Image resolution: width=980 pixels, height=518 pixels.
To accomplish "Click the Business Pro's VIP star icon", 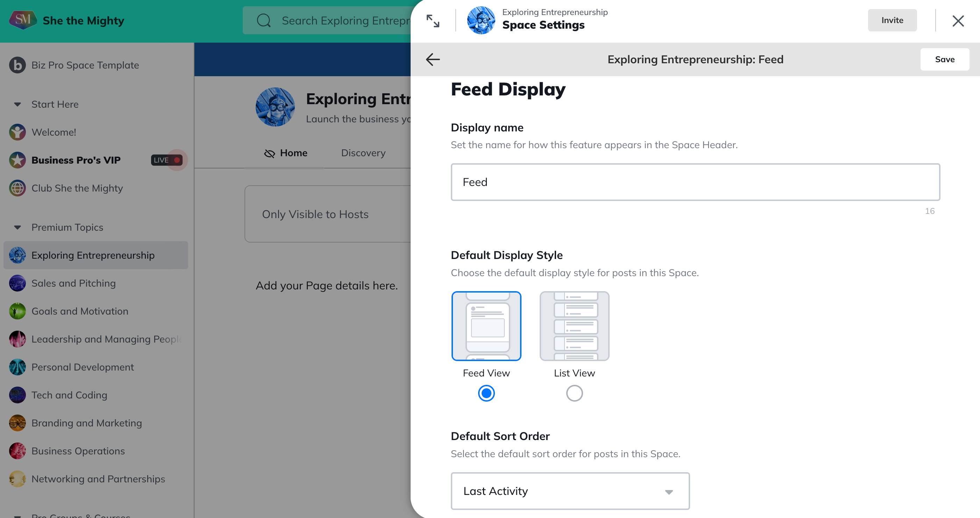I will (17, 160).
